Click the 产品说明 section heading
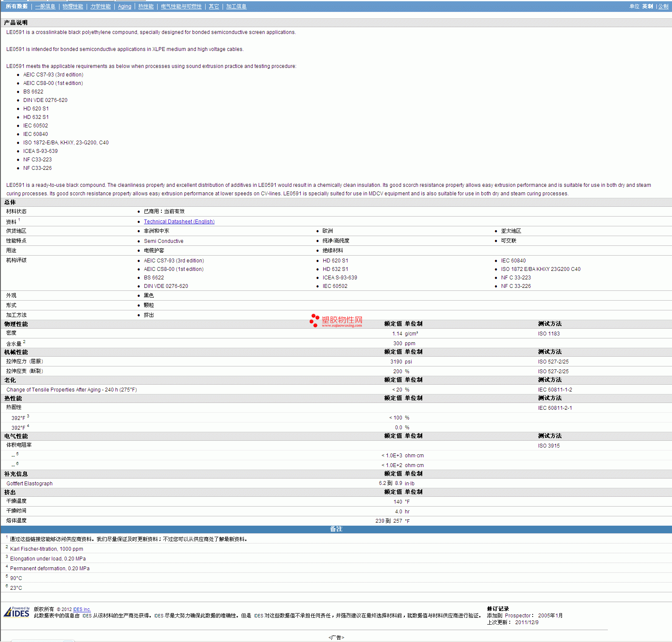This screenshot has height=642, width=672. 16,23
